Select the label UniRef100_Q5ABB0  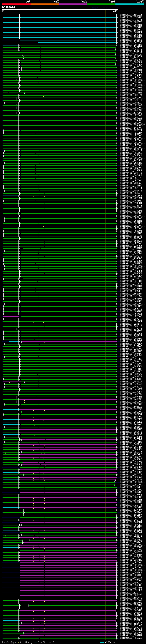click(x=131, y=163)
